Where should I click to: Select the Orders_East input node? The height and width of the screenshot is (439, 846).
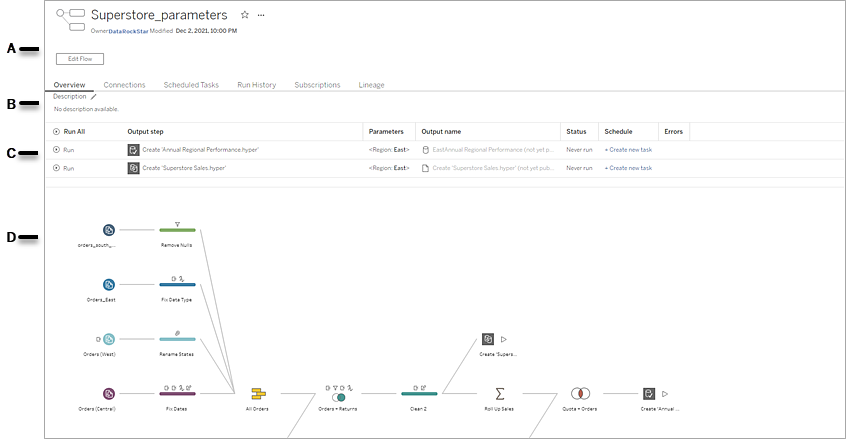click(x=108, y=284)
